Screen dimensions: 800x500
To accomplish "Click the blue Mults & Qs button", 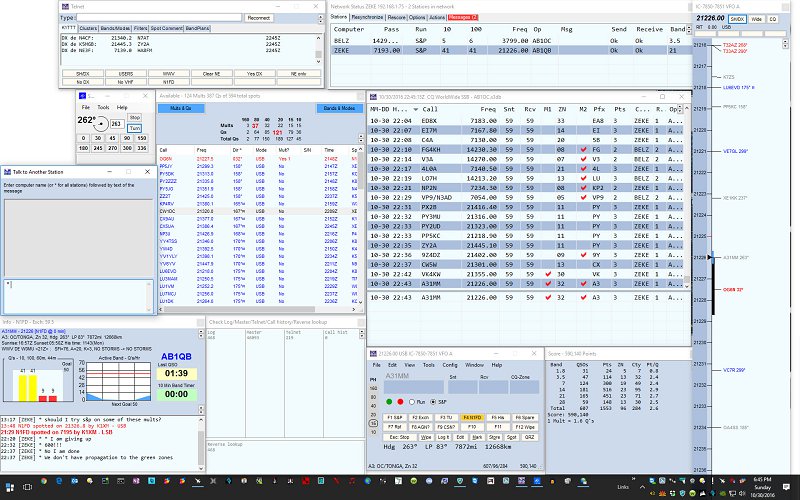I will coord(181,108).
